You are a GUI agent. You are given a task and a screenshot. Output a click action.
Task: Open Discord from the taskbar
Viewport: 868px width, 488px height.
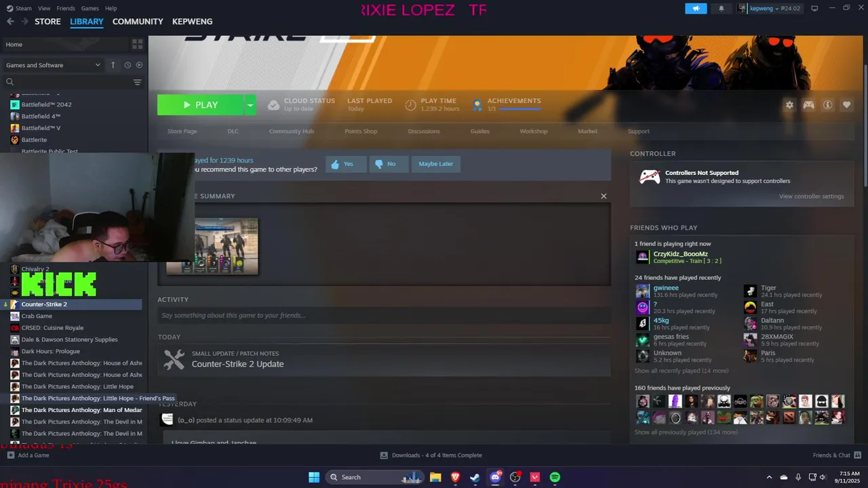coord(495,477)
